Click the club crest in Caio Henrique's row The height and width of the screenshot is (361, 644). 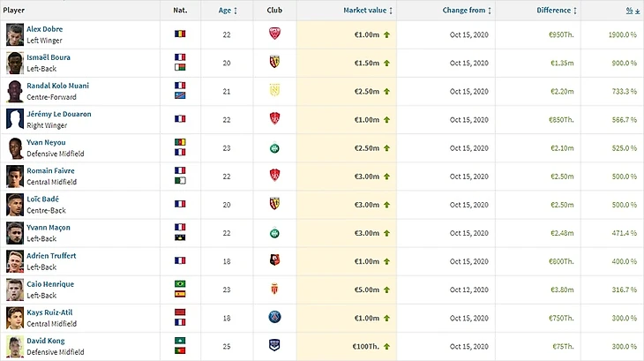274,288
